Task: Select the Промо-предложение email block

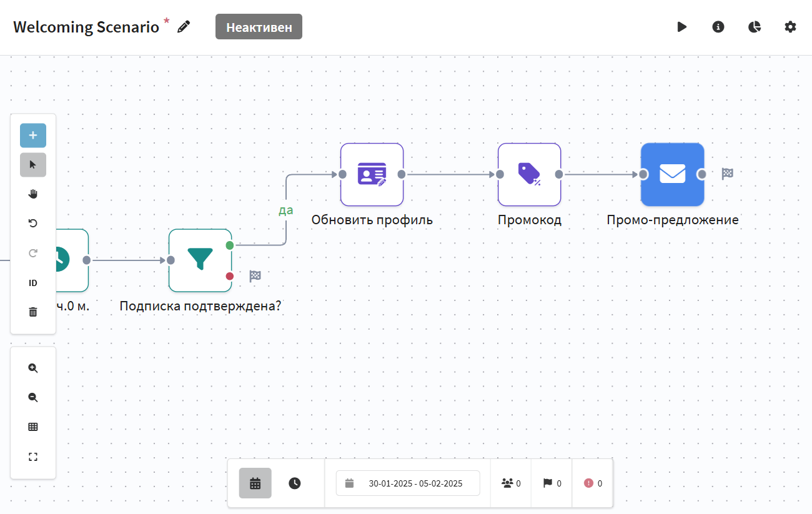Action: coord(673,174)
